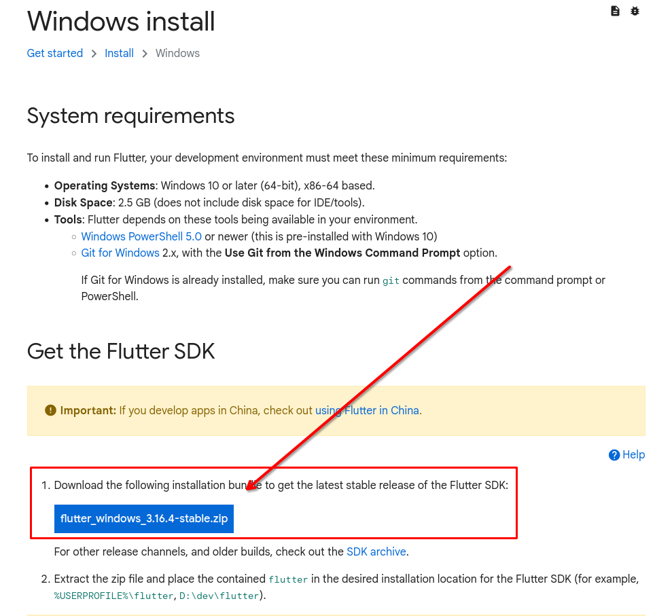Click the %USERPROFILE%\flutter path code
Image resolution: width=672 pixels, height=616 pixels.
(113, 596)
